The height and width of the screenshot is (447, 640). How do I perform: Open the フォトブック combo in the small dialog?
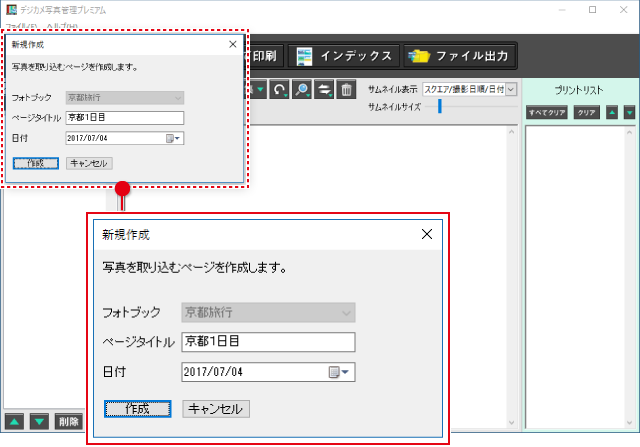click(124, 98)
